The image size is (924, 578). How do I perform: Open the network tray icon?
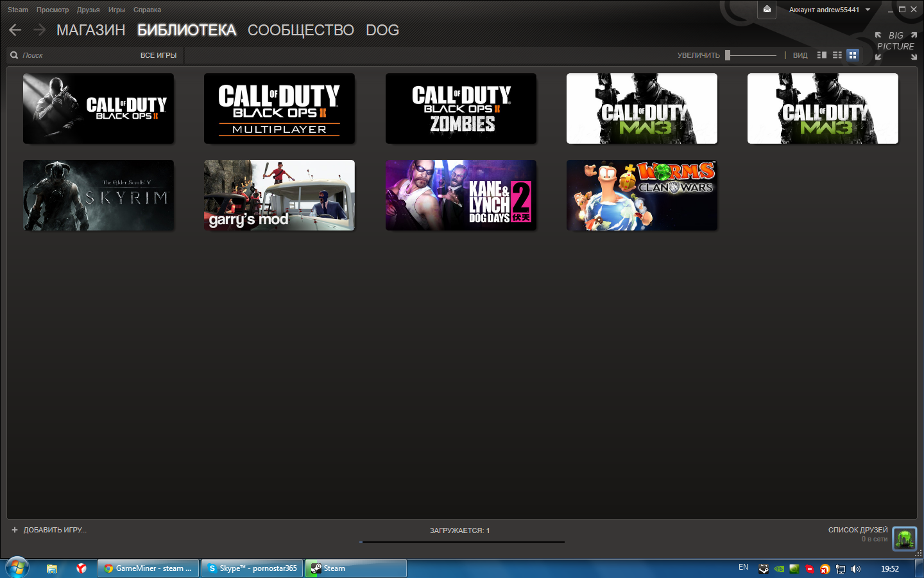point(841,568)
